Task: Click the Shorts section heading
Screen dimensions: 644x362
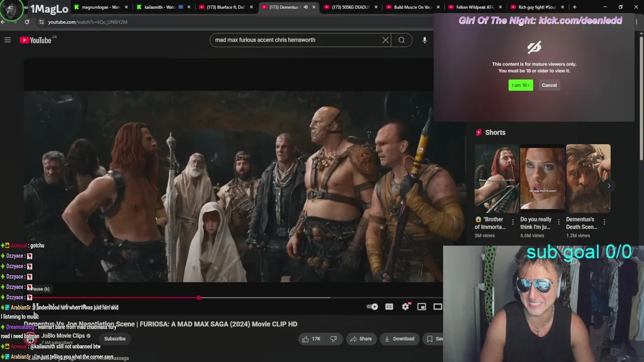Action: 495,133
